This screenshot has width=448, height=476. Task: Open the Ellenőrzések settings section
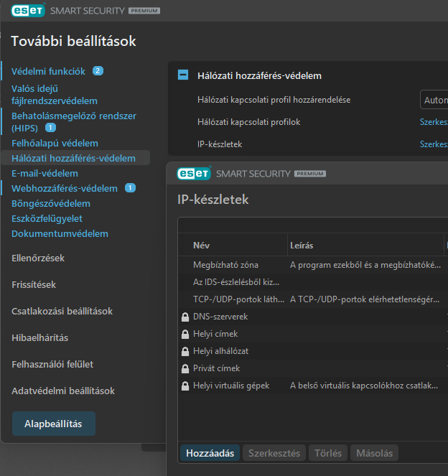click(38, 258)
